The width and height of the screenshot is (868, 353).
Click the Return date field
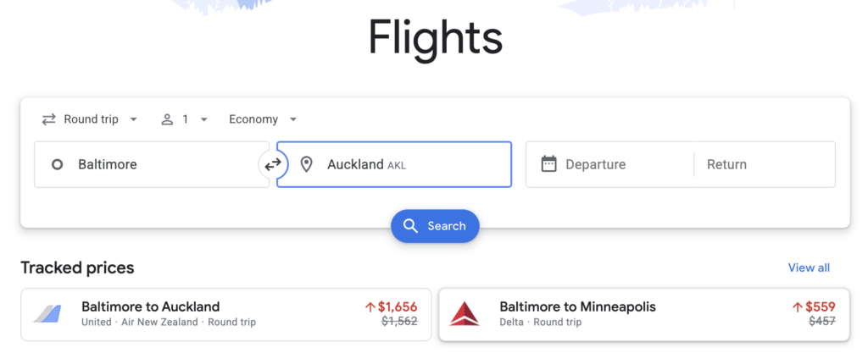click(x=765, y=164)
